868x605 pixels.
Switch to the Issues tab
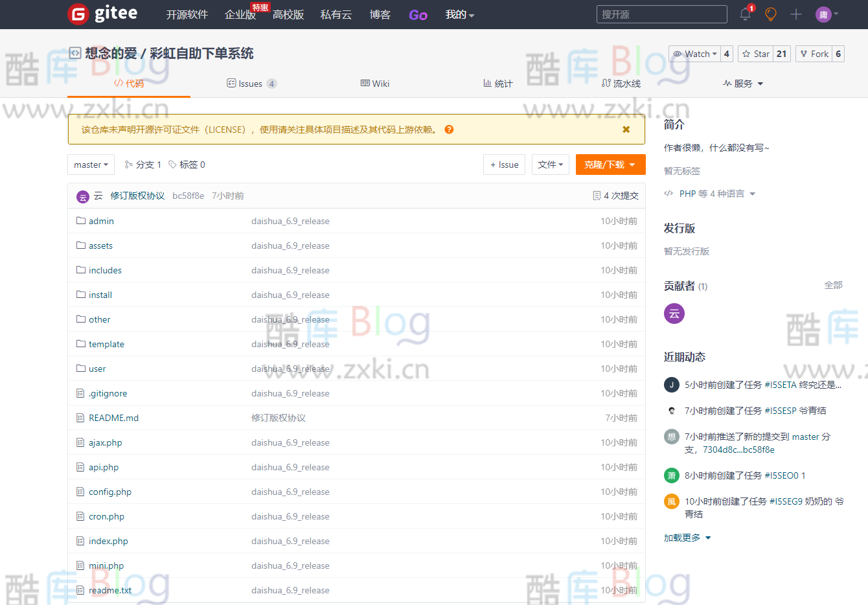pyautogui.click(x=251, y=83)
